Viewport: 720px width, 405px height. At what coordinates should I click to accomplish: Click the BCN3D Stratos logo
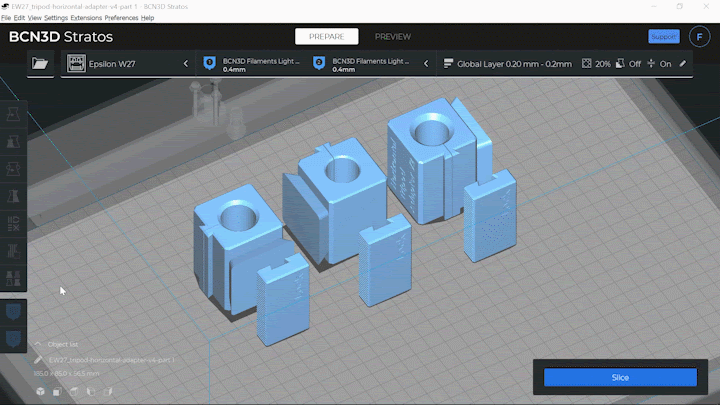coord(61,37)
